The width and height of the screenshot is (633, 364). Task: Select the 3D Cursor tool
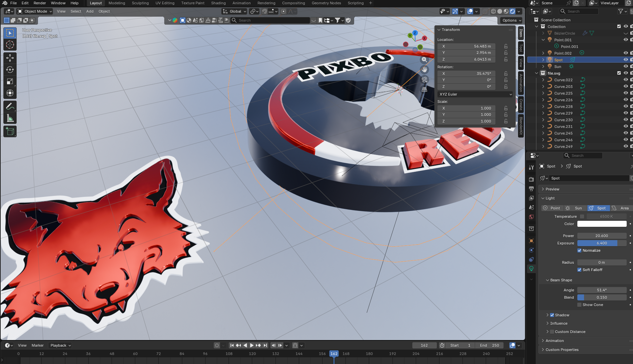click(10, 45)
